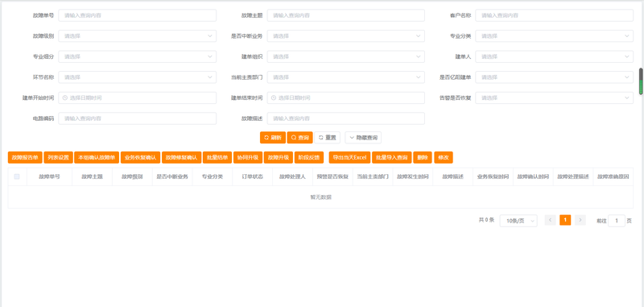This screenshot has width=644, height=307.
Task: Click the 预警是否恢复 column header
Action: coord(332,176)
